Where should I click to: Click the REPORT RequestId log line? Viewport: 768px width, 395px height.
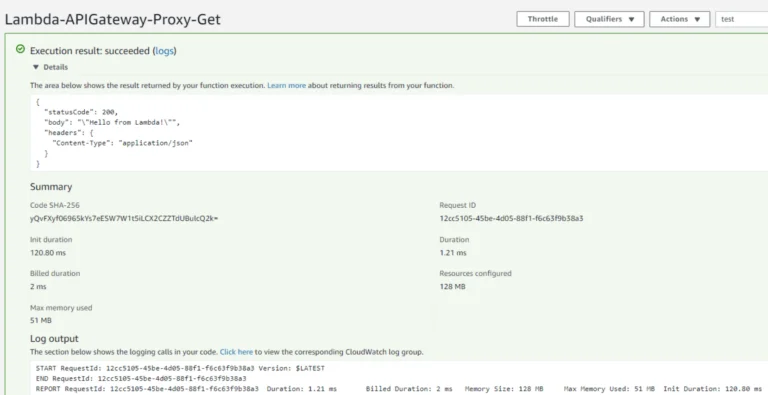pos(399,389)
